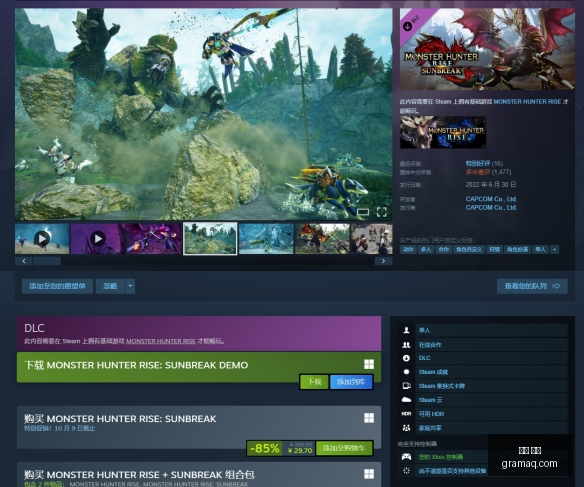Open Chinese reviews 多半差评 link
The image size is (584, 487).
click(477, 172)
